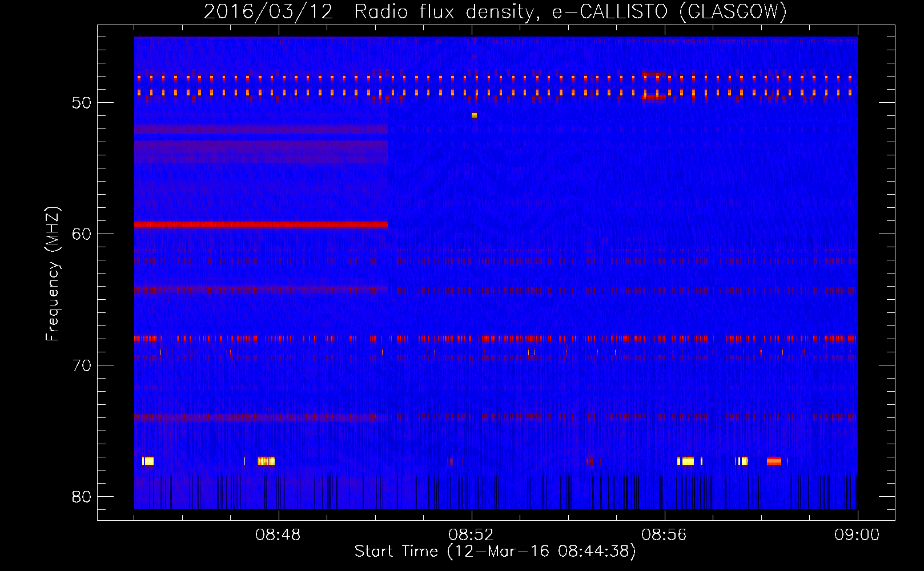The height and width of the screenshot is (571, 924).
Task: Click the 60 frequency tick label
Action: coord(82,234)
